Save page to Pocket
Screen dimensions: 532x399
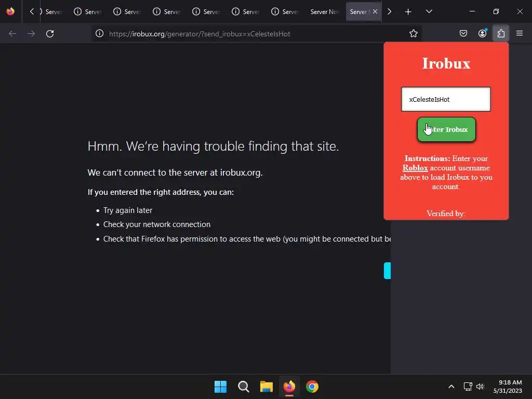tap(463, 34)
